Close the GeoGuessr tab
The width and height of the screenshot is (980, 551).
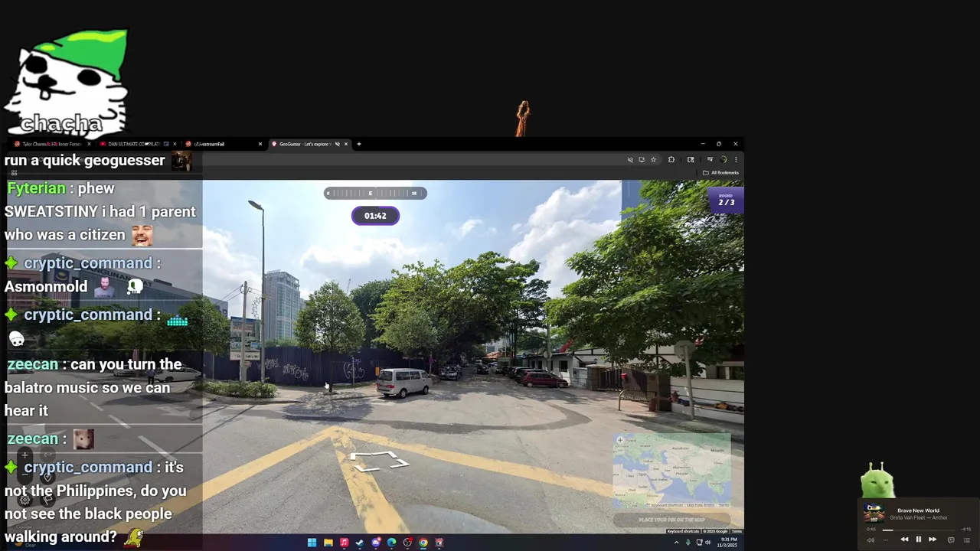click(x=346, y=144)
